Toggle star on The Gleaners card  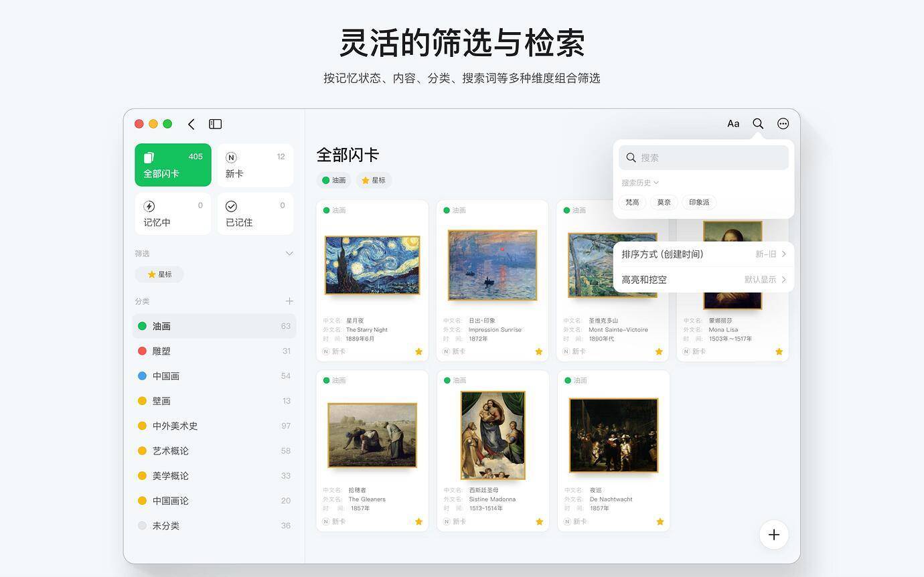[x=418, y=521]
